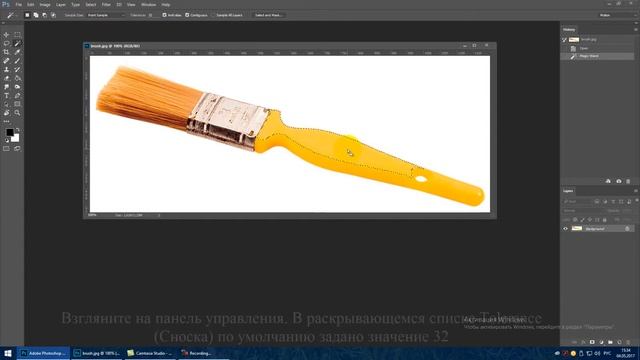Screen dimensions: 640x360
Task: Select the Paint Bucket tool
Action: (17, 78)
